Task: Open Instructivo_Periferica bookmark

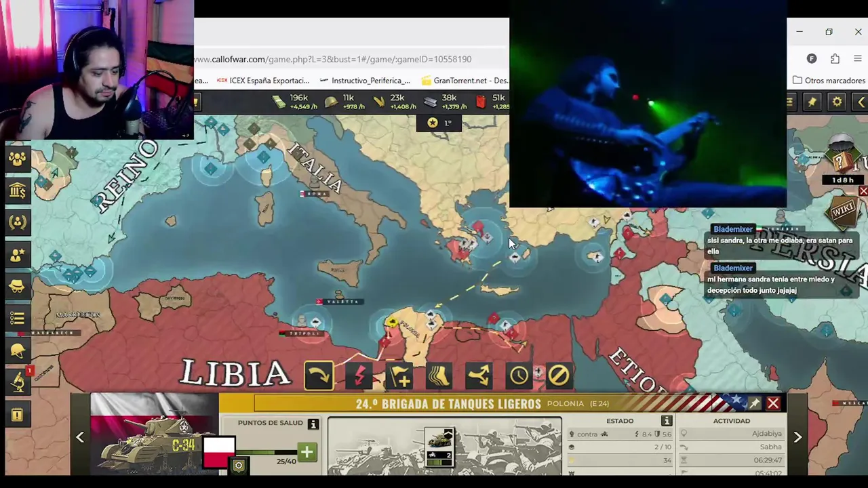Action: point(364,80)
